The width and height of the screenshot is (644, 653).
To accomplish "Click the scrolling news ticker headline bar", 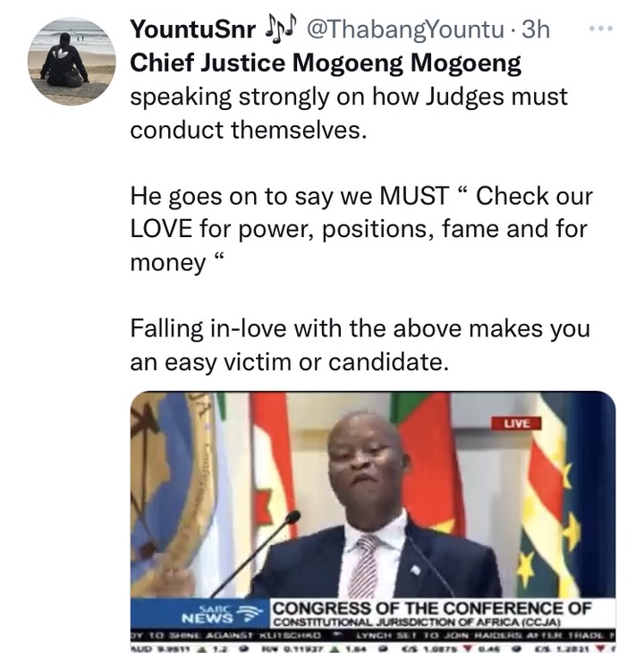I will tap(373, 635).
